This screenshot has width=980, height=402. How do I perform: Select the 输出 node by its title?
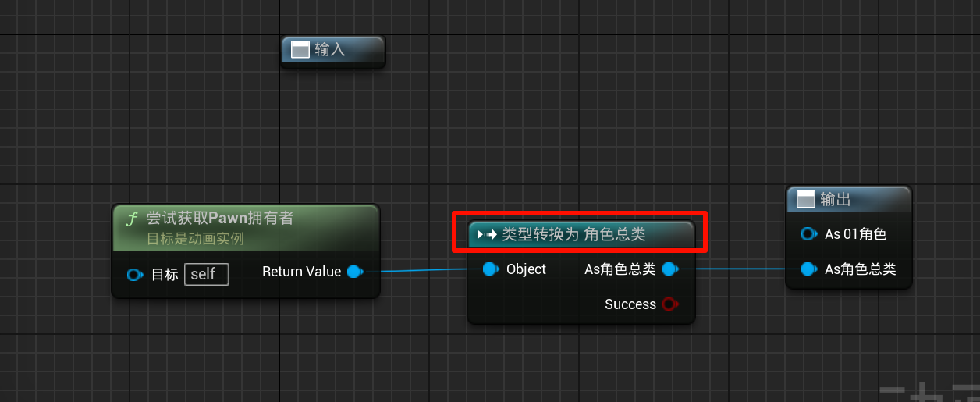coord(835,200)
